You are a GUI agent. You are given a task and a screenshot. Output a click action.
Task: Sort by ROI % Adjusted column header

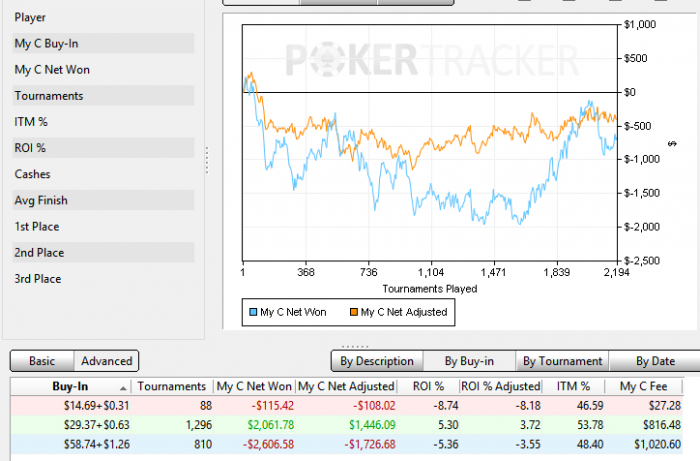coord(500,386)
